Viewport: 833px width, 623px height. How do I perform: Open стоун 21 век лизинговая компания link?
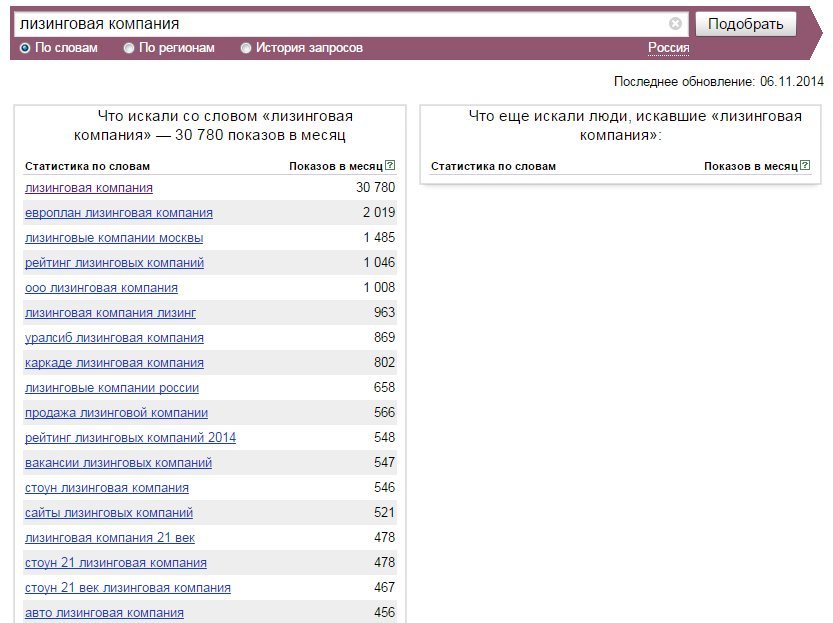point(128,587)
